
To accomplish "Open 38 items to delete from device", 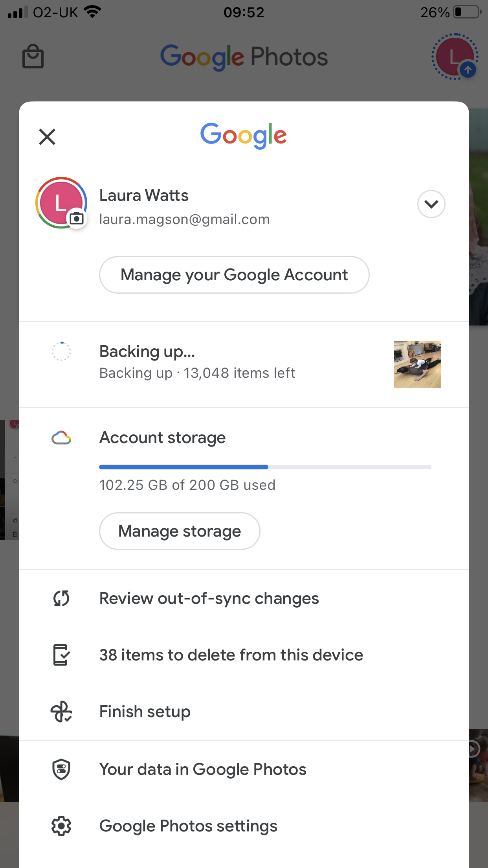I will point(244,655).
